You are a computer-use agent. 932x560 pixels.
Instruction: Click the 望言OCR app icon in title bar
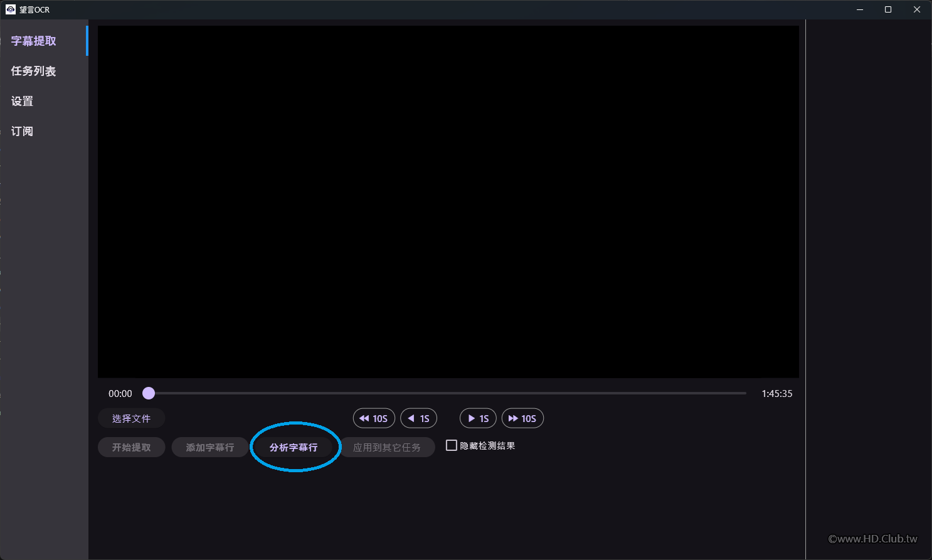[10, 9]
